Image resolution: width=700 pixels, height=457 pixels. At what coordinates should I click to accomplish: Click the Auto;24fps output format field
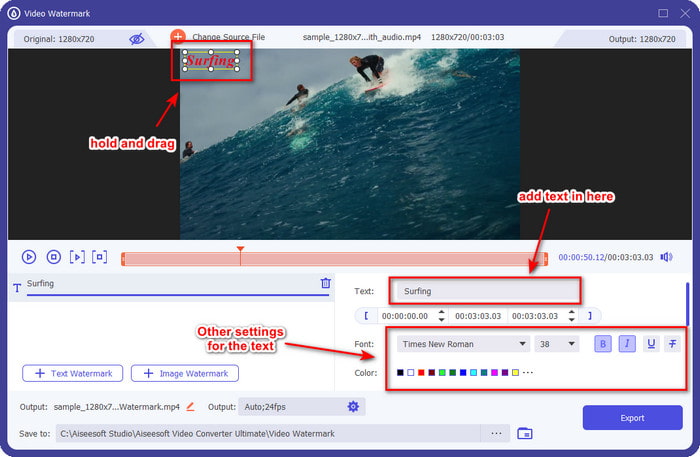click(x=302, y=407)
